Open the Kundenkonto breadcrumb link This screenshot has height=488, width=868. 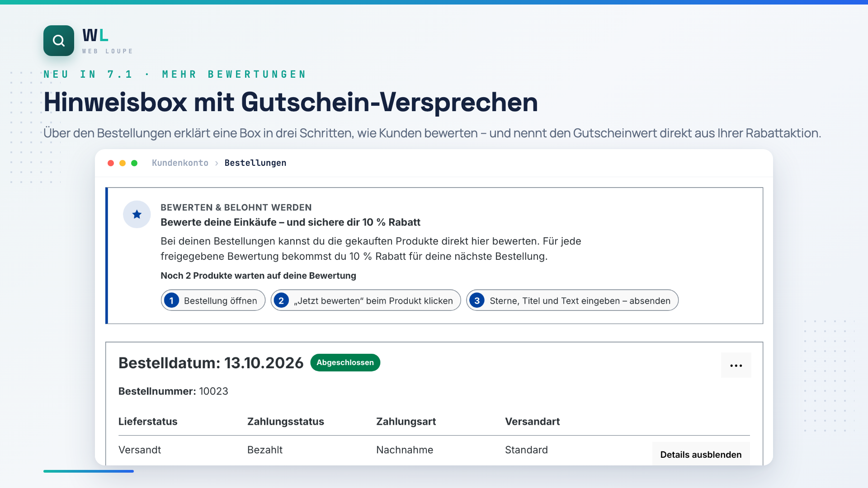[180, 163]
